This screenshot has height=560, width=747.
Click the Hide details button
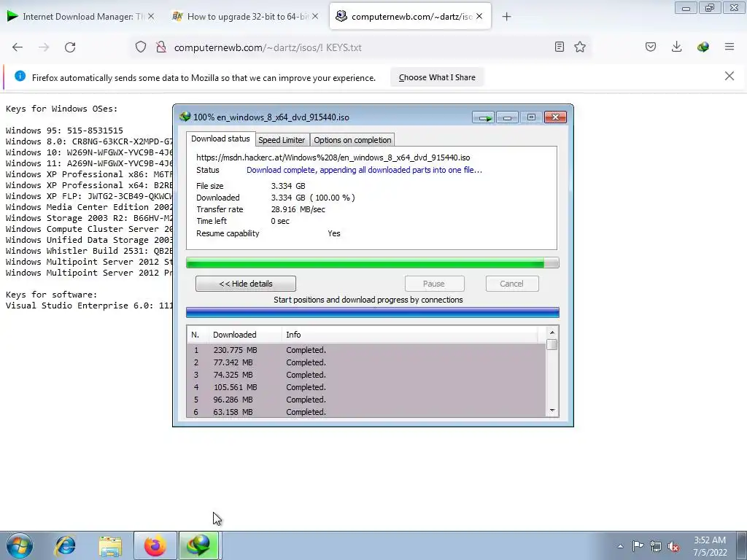pos(246,284)
